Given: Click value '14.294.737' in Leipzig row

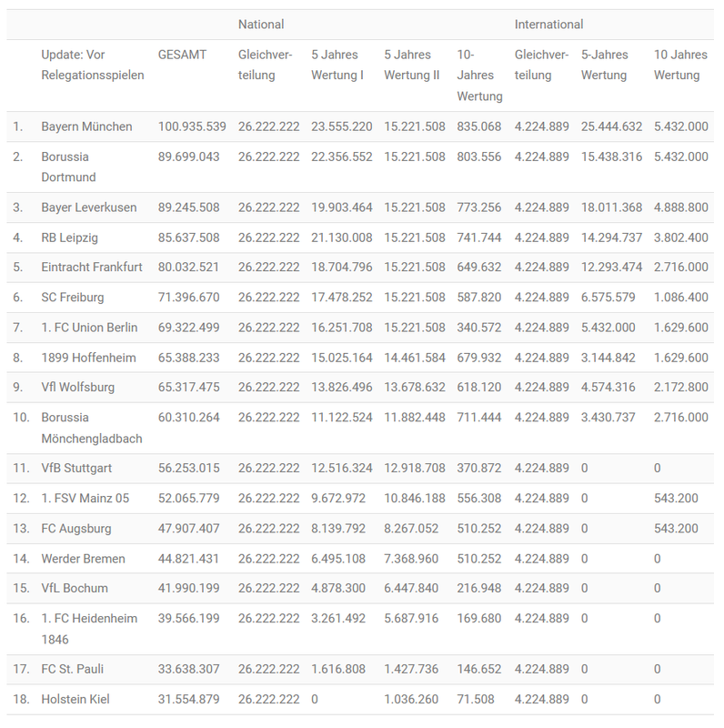Looking at the screenshot, I should (x=612, y=238).
